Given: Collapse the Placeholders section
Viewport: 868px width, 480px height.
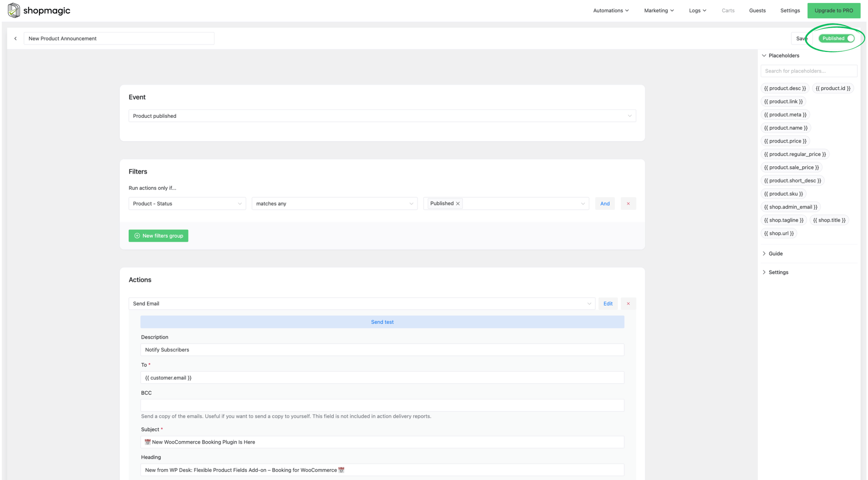Looking at the screenshot, I should (x=764, y=55).
